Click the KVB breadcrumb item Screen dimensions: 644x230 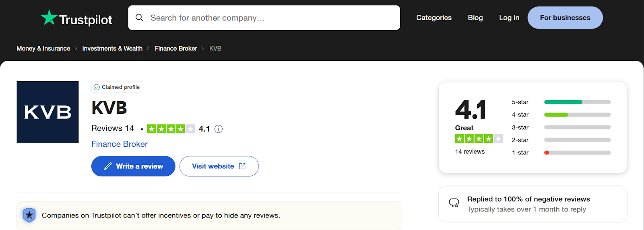(x=215, y=48)
